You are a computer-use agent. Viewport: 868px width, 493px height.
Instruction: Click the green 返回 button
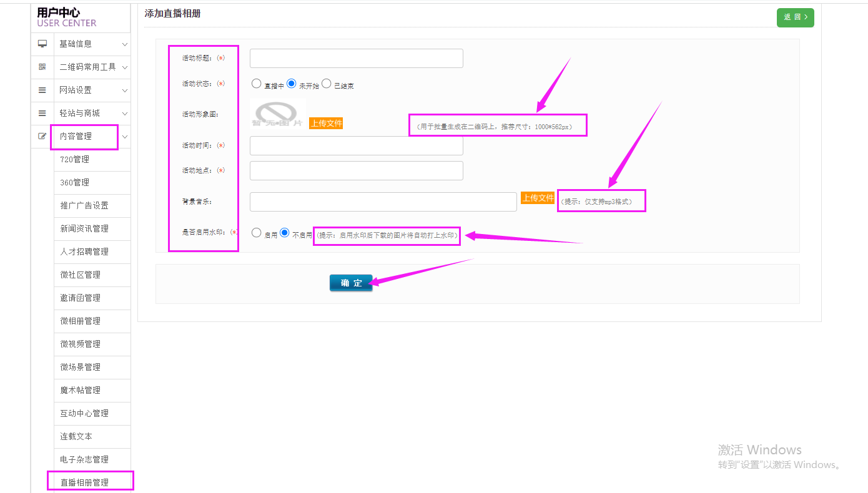795,17
